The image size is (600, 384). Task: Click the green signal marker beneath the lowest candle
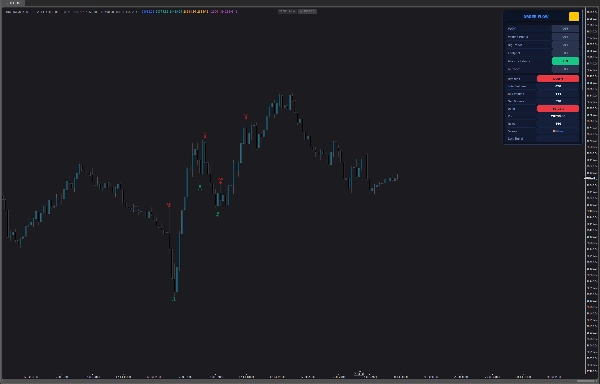[x=174, y=299]
